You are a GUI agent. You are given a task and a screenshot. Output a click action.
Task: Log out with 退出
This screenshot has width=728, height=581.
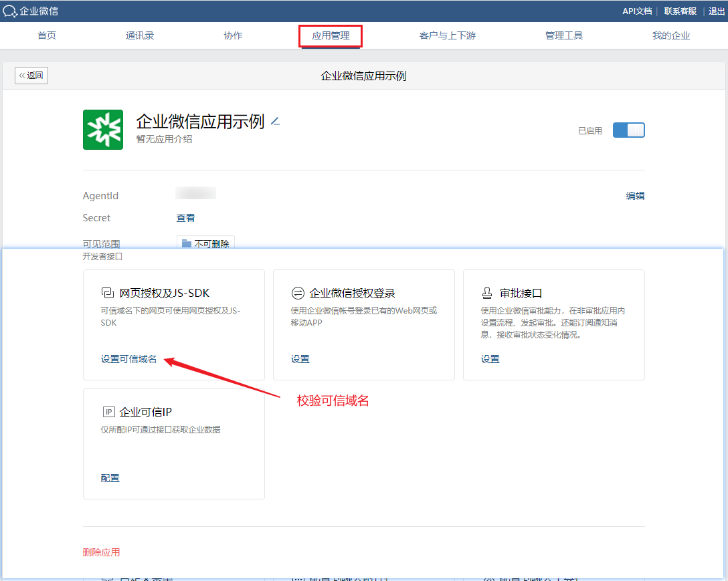tap(717, 11)
